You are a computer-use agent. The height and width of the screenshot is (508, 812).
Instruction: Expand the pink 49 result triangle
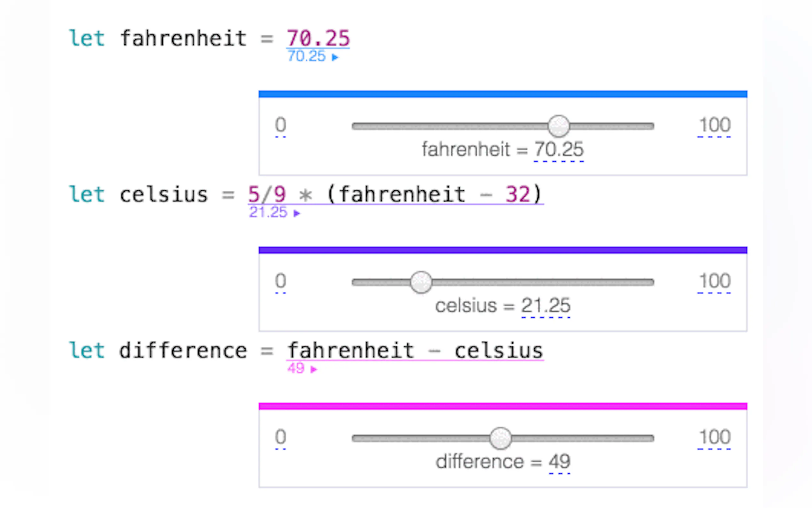[x=314, y=369]
